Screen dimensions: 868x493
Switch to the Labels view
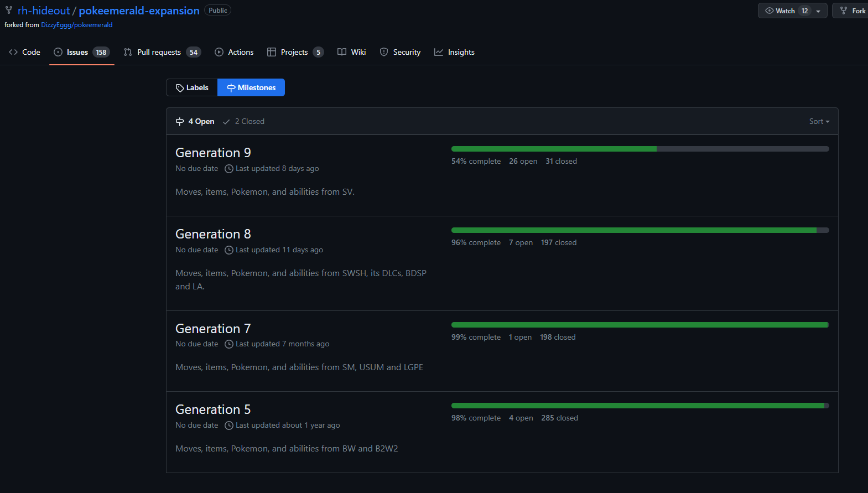[192, 87]
